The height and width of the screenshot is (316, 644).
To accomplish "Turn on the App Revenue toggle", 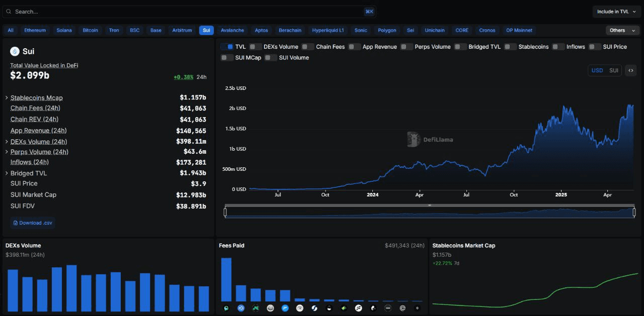I will (355, 47).
